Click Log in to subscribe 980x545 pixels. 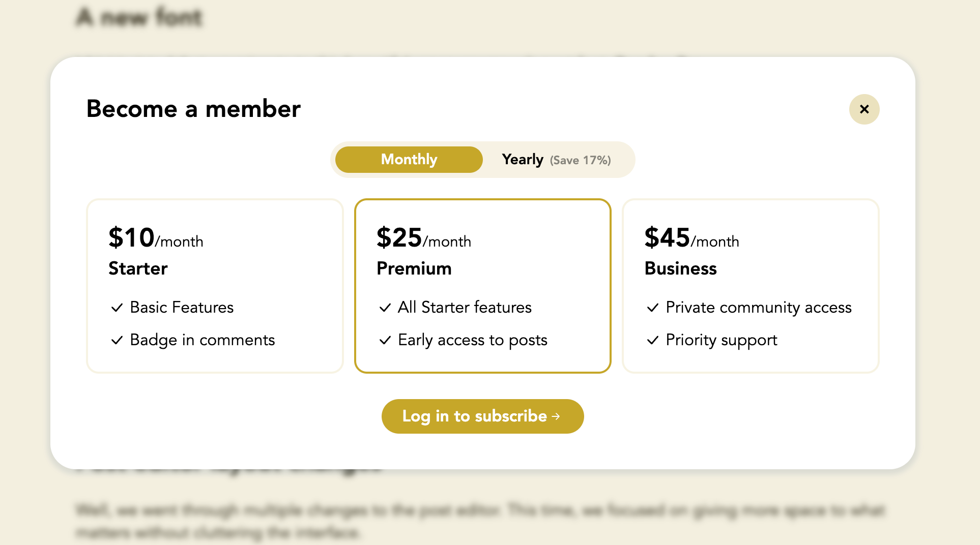click(482, 416)
